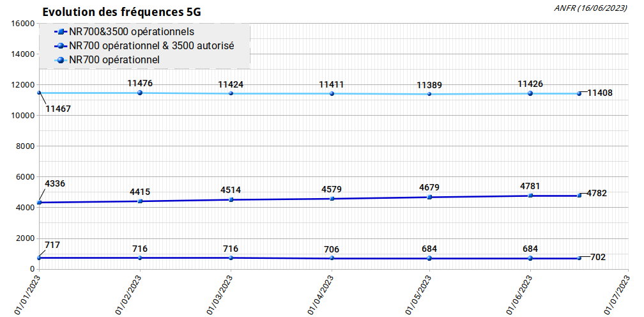The height and width of the screenshot is (317, 644).
Task: Click the light blue sphere marker beside the NR700 opérationnel legend entry
Action: tap(61, 60)
